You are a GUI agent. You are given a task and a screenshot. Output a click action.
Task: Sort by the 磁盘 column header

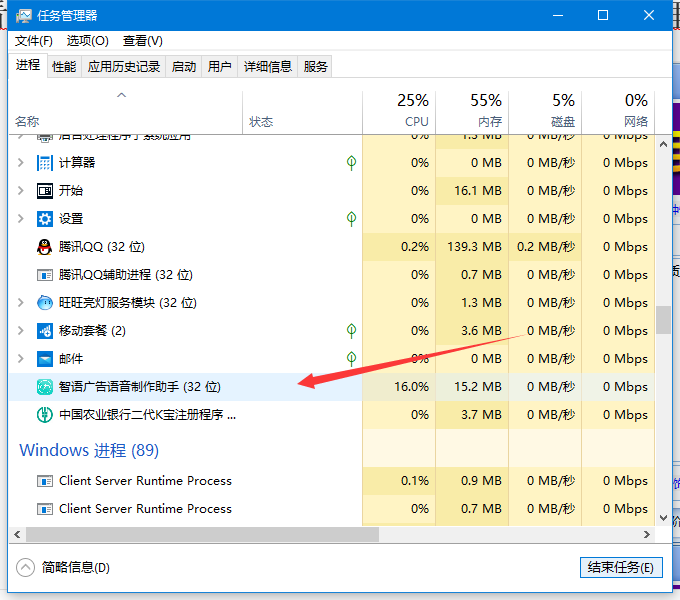pyautogui.click(x=545, y=113)
